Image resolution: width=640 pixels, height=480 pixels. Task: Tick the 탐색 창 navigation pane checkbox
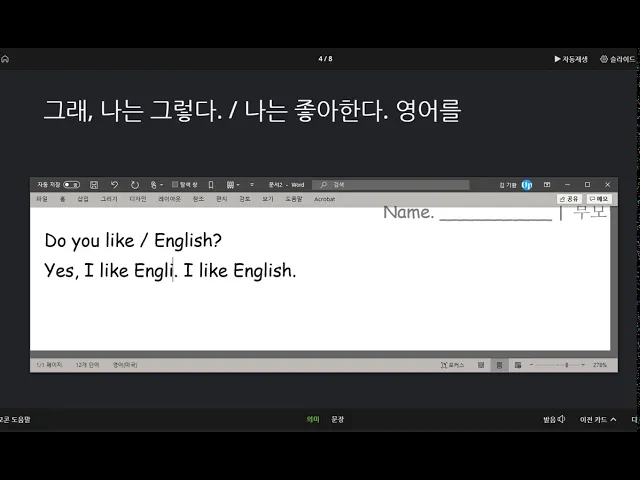click(175, 184)
